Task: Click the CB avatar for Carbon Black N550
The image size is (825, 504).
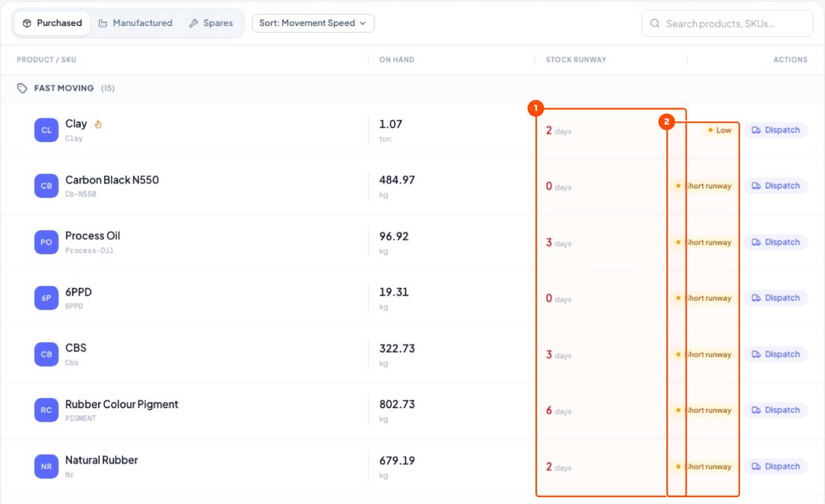Action: click(46, 186)
